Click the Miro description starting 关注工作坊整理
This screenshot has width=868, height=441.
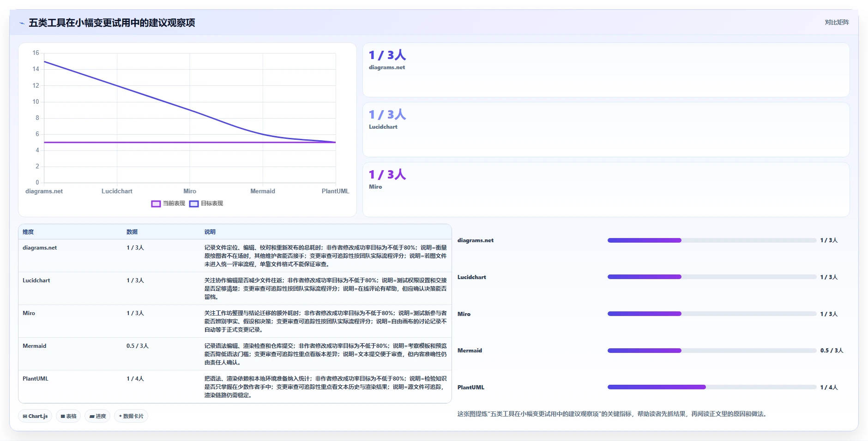pyautogui.click(x=325, y=322)
